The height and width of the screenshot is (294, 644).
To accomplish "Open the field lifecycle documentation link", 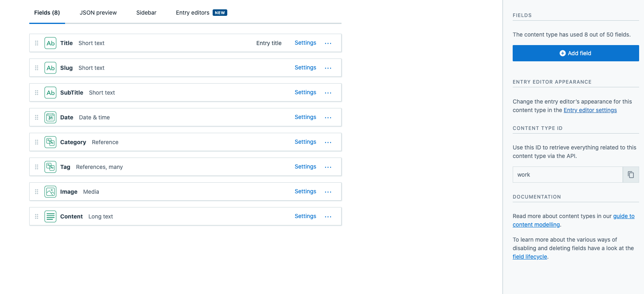I will point(530,257).
